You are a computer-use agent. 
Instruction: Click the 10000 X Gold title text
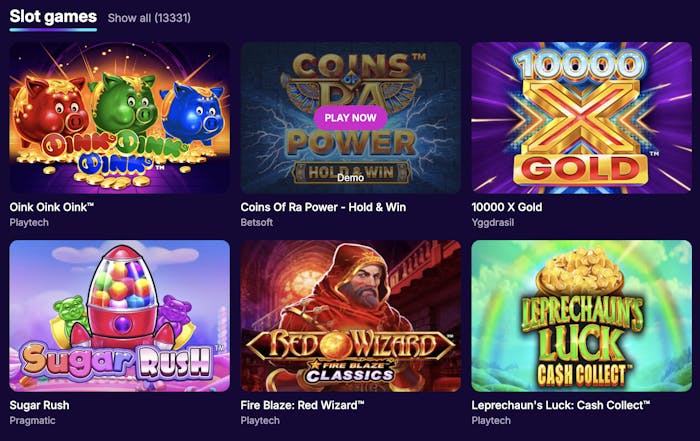tap(507, 207)
